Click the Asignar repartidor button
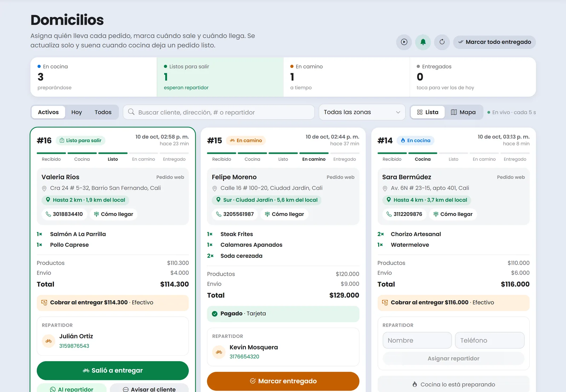The height and width of the screenshot is (392, 566). 454,358
